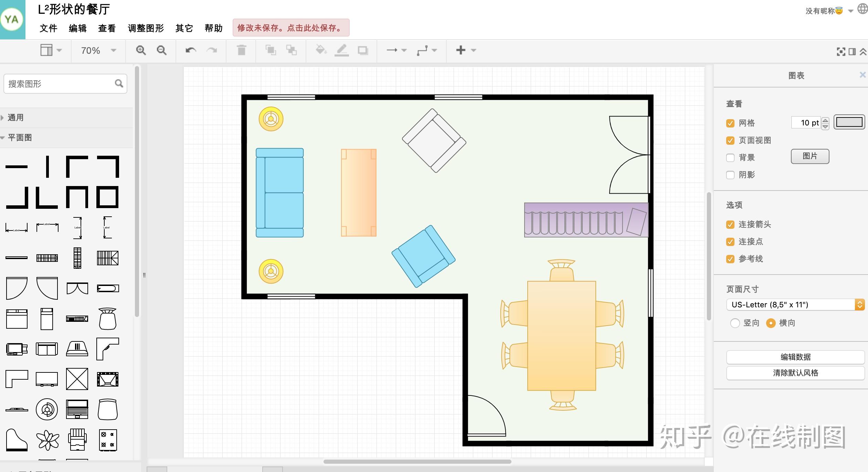Click the 图片 background image button
Image resolution: width=868 pixels, height=472 pixels.
(x=810, y=156)
